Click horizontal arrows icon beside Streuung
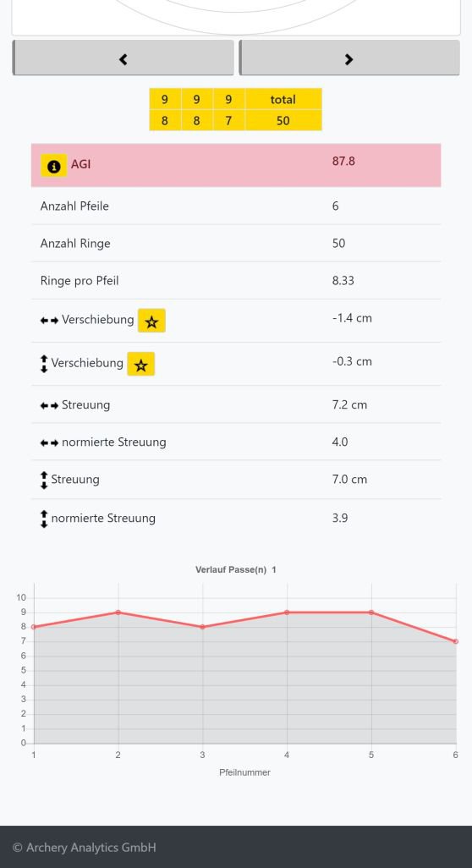The height and width of the screenshot is (868, 472). tap(49, 406)
